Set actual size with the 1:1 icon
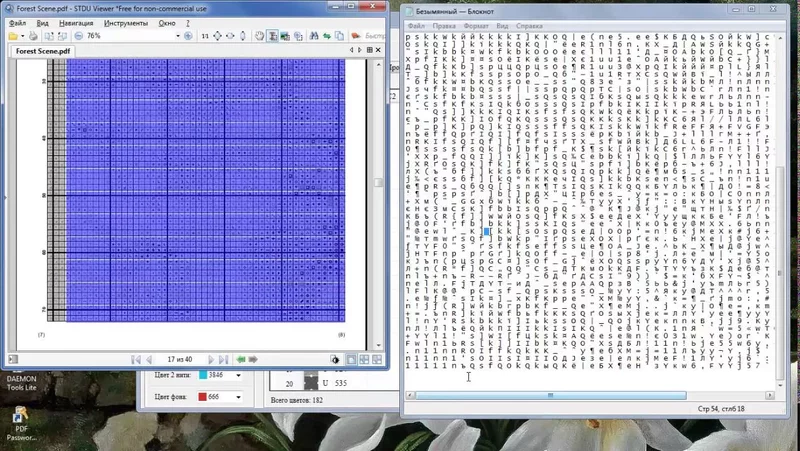The image size is (800, 451). point(205,36)
